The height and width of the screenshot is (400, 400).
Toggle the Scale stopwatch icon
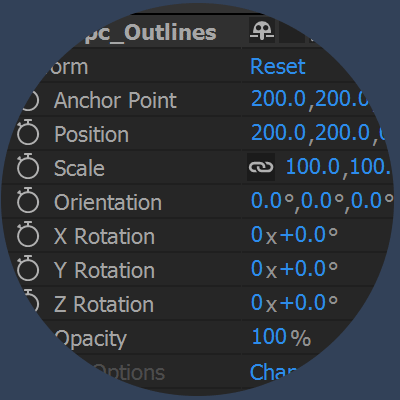28,166
